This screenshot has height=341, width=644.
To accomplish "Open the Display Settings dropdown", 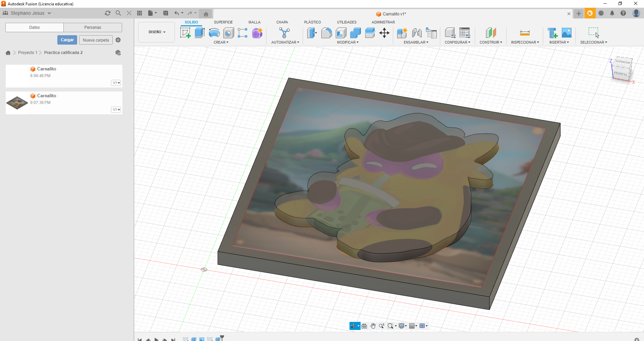I will coord(402,326).
